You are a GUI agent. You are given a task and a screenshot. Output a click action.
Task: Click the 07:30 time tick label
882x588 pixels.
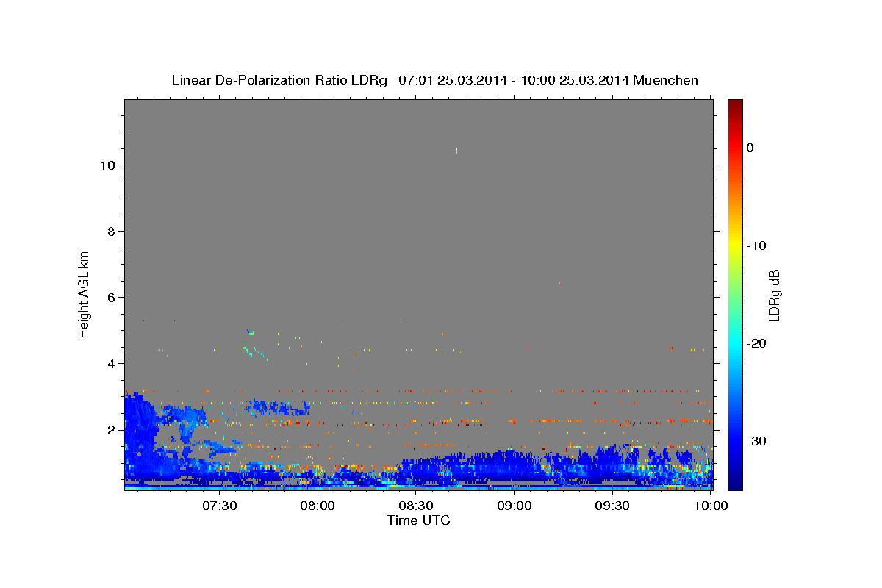click(x=219, y=506)
